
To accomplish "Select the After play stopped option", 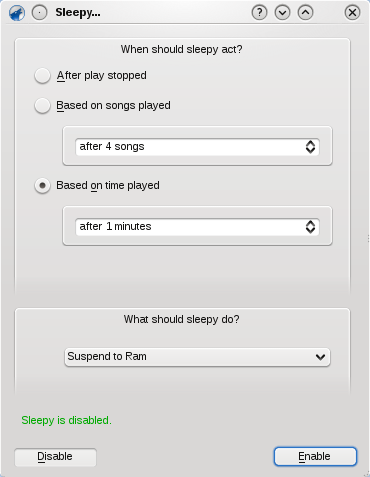I will [x=42, y=75].
